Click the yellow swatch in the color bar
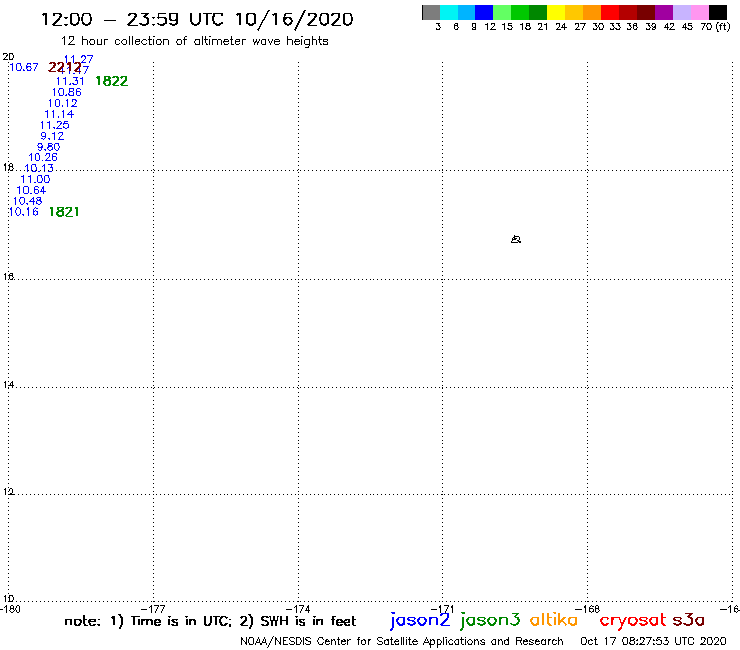The height and width of the screenshot is (650, 740). (556, 12)
